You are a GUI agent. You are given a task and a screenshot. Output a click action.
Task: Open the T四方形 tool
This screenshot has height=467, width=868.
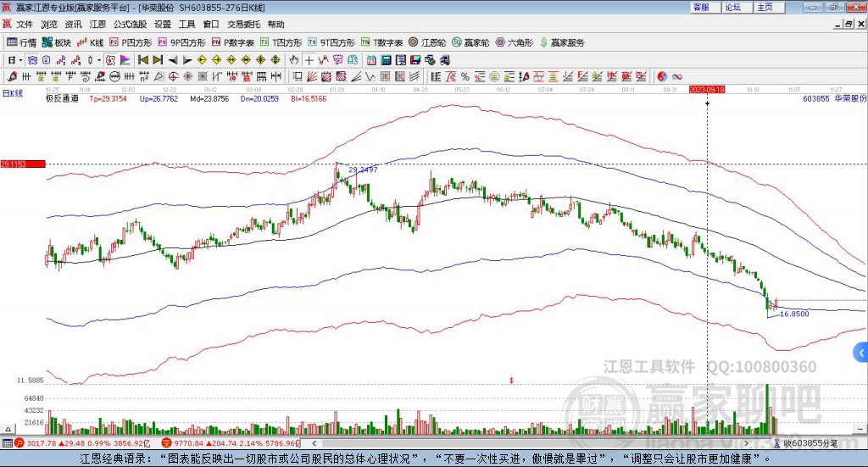281,42
